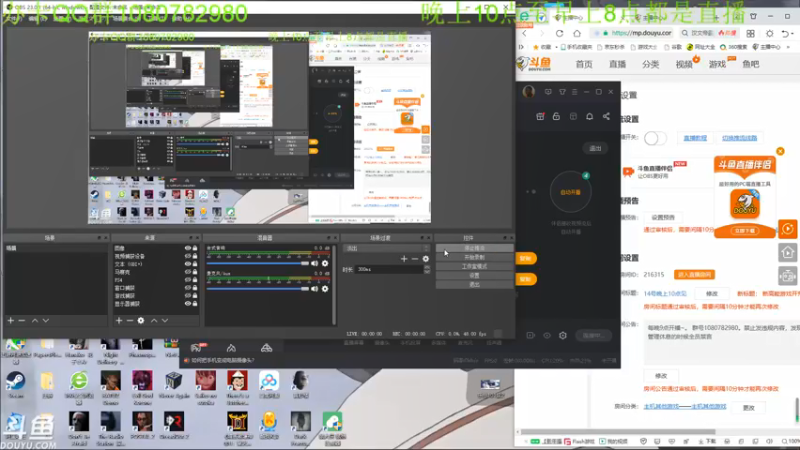Click browser horizontal scrollbar
800x450 pixels.
(616, 432)
